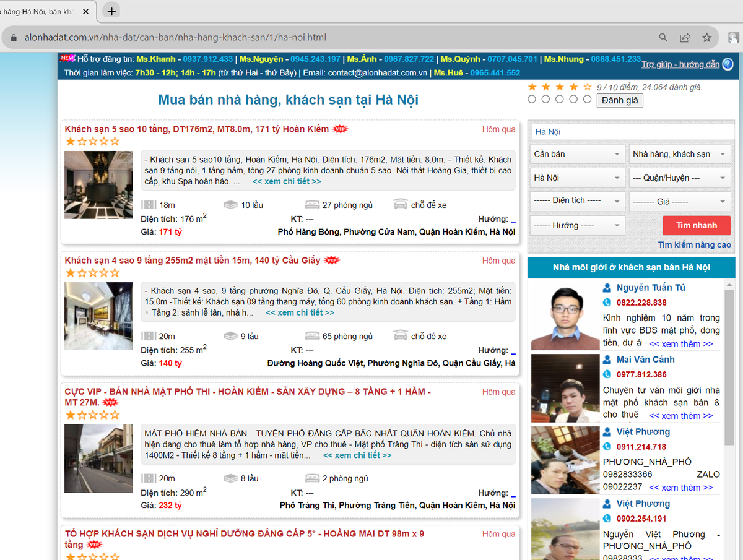Click the broker list scrollbar
This screenshot has height=560, width=743.
729,371
